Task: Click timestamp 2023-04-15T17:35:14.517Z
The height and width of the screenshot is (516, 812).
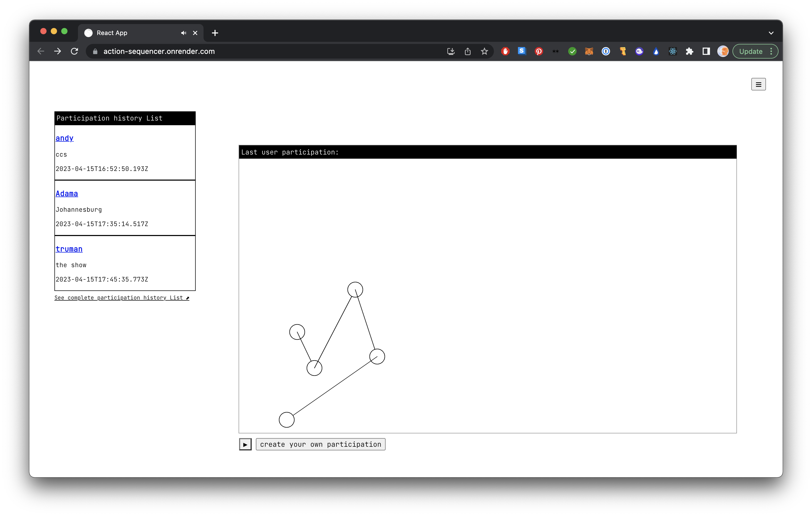Action: [102, 224]
